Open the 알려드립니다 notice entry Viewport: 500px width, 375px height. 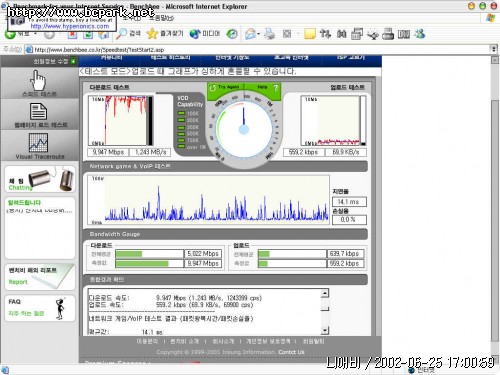(x=39, y=211)
